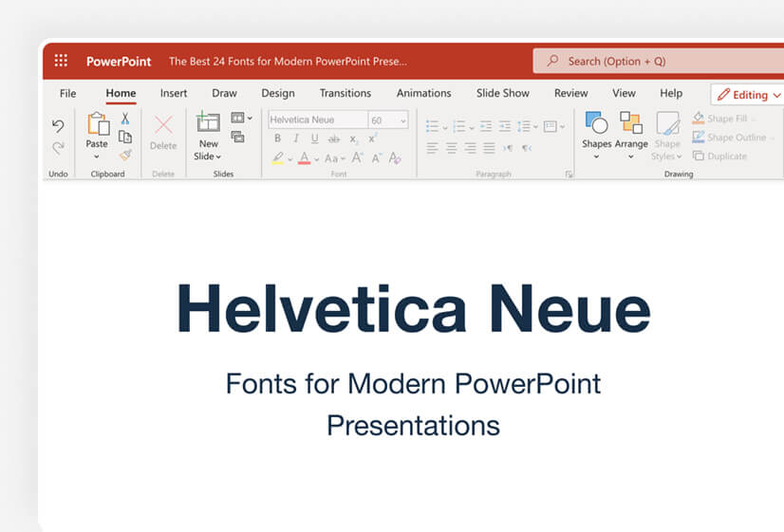
Task: Toggle bold formatting
Action: point(277,138)
